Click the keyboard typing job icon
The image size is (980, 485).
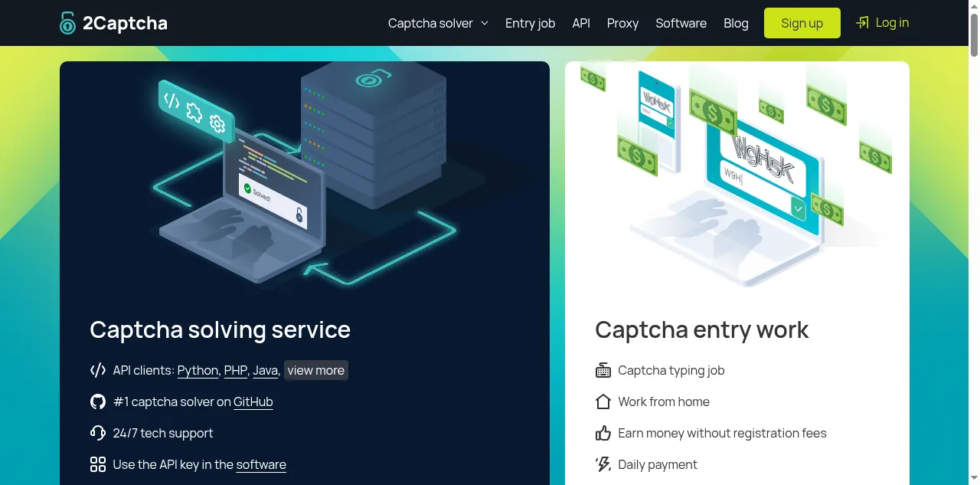(x=603, y=370)
